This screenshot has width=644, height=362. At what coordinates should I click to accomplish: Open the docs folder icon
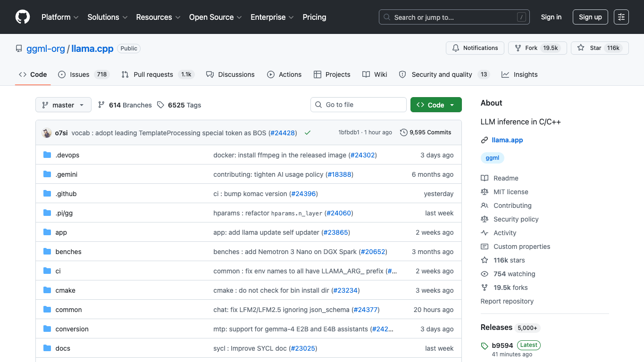tap(47, 348)
